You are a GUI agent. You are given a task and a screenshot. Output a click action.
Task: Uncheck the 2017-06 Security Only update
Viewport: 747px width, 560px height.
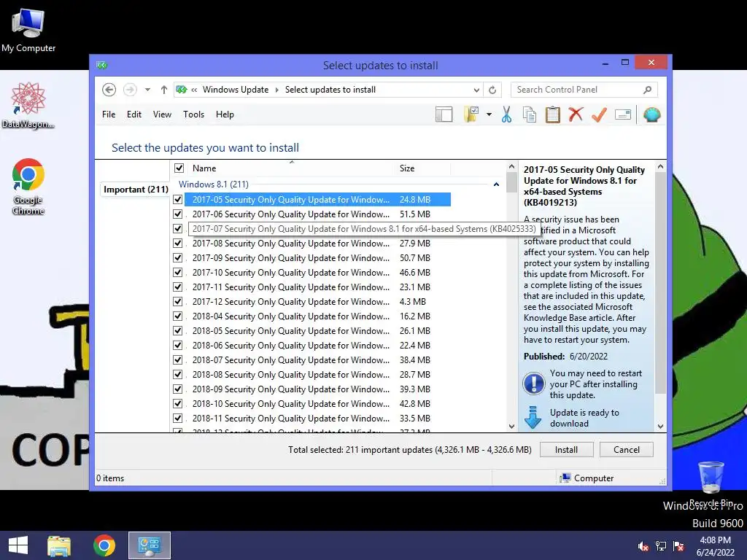click(x=178, y=214)
